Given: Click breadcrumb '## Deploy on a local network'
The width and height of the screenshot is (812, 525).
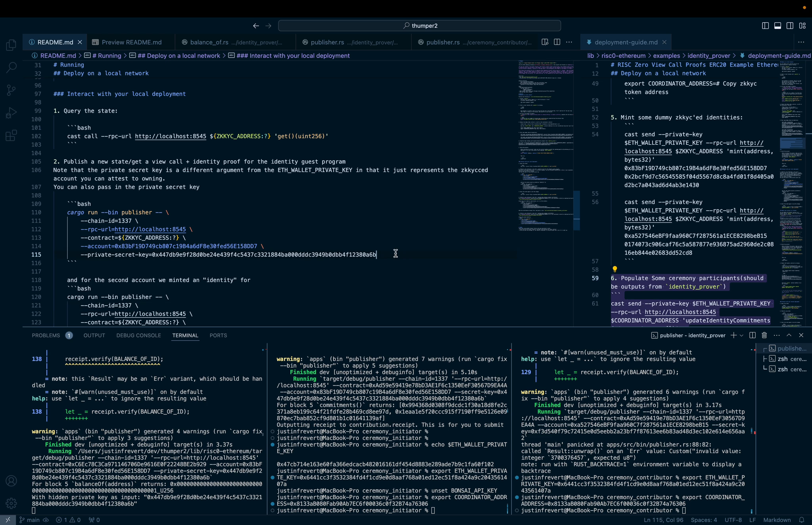Looking at the screenshot, I should 178,56.
